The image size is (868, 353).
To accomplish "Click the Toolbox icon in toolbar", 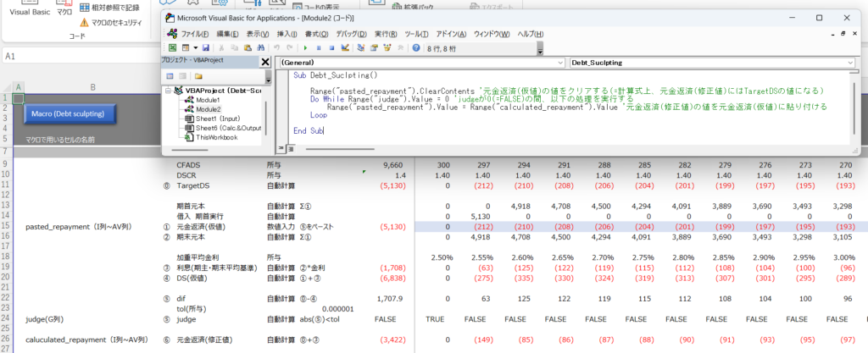I will tap(400, 48).
